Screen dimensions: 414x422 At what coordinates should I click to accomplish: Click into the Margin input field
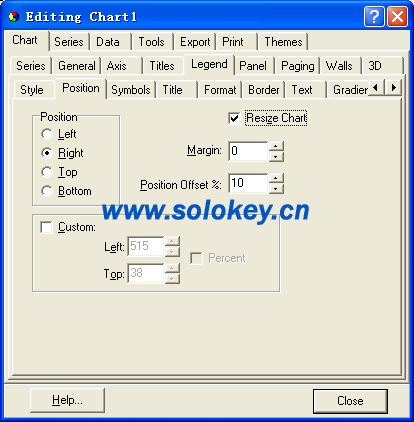248,151
